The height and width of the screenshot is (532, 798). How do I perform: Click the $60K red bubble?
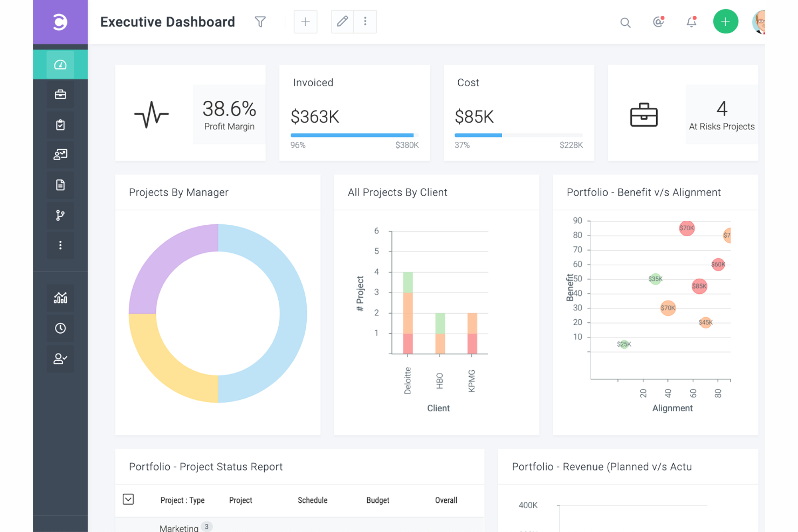coord(718,264)
